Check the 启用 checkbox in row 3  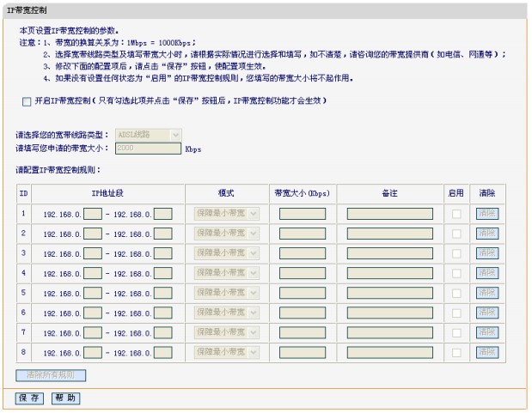[x=456, y=253]
